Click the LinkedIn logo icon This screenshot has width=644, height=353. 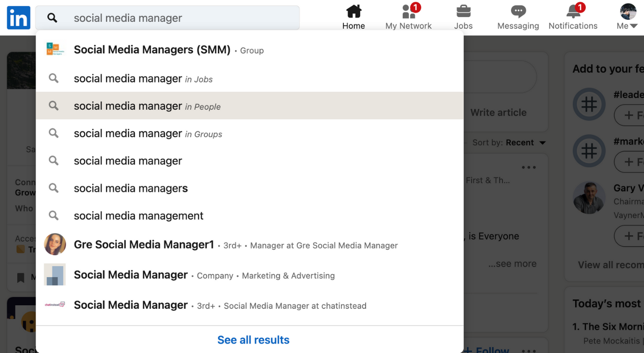click(x=19, y=18)
